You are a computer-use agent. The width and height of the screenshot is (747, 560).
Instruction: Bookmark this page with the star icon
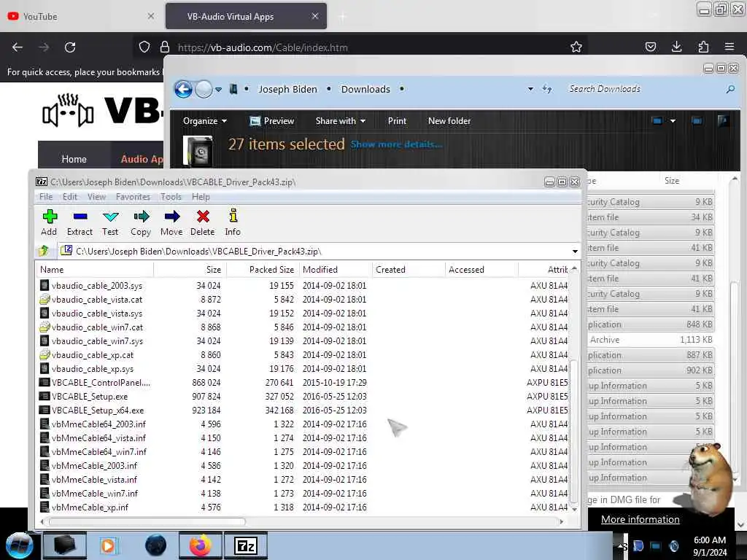pos(576,47)
